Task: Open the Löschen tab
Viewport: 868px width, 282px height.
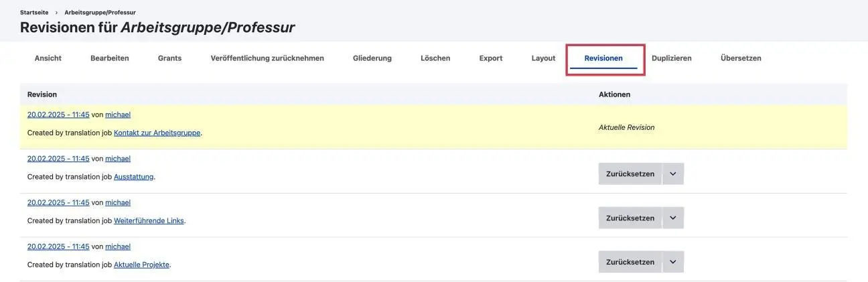Action: tap(435, 58)
